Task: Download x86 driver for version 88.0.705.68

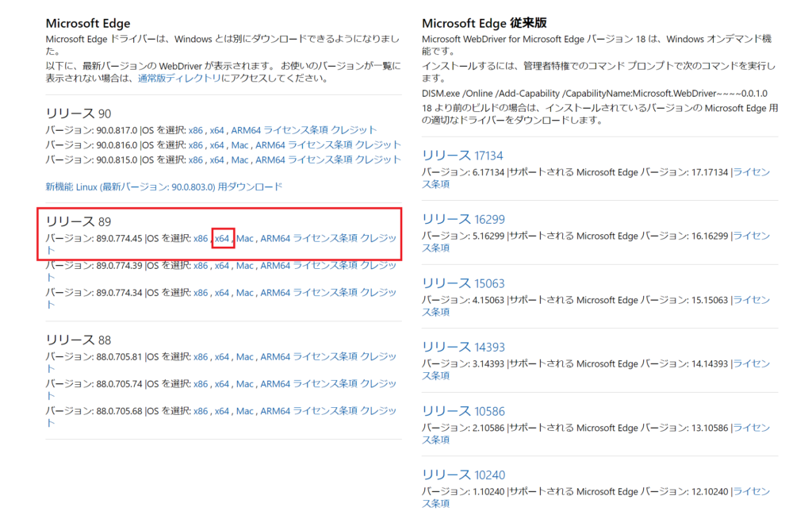Action: pyautogui.click(x=201, y=411)
